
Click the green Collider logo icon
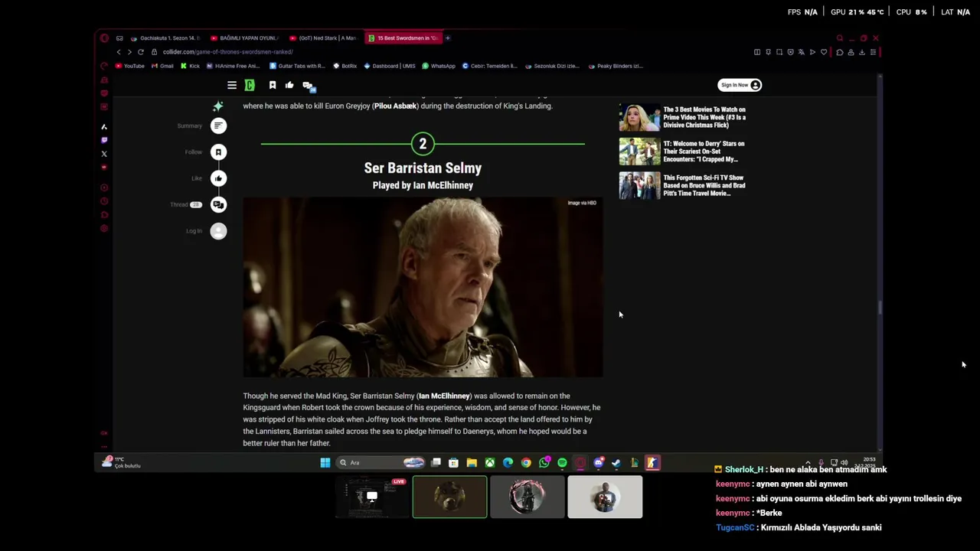(x=250, y=85)
